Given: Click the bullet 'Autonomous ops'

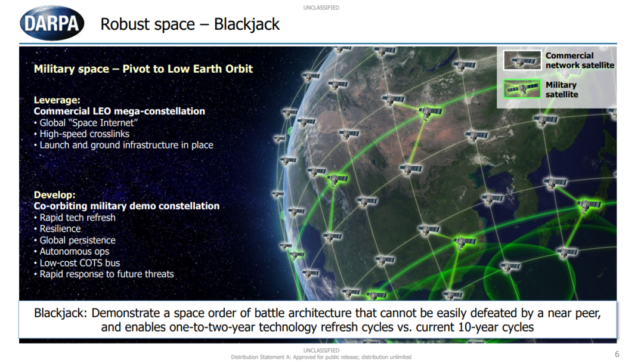Looking at the screenshot, I should tap(75, 252).
